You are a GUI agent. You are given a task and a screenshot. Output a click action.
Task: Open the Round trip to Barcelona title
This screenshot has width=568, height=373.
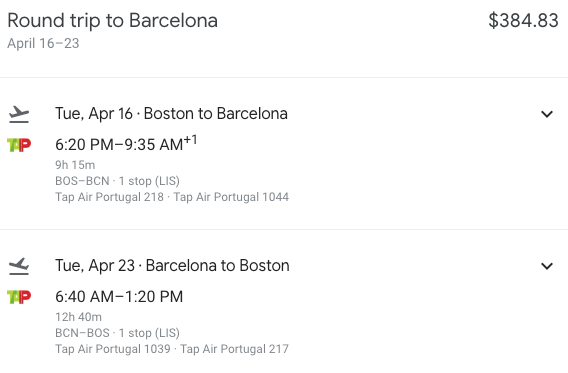click(x=112, y=21)
